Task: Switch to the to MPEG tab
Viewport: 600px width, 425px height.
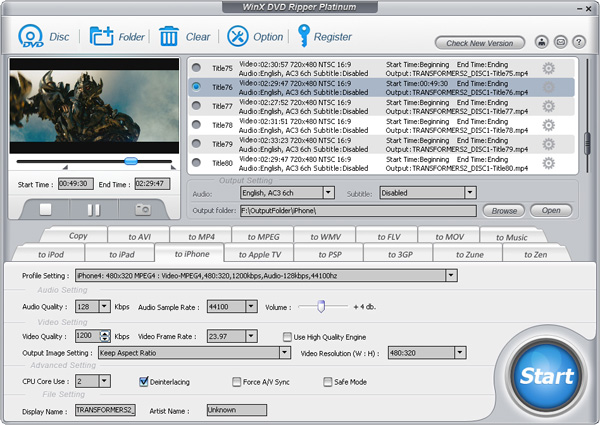Action: (x=263, y=237)
